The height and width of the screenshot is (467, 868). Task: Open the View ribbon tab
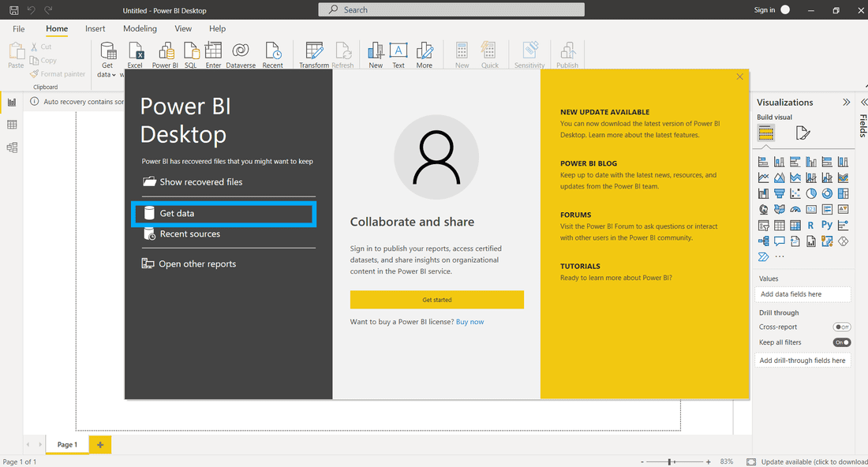[x=183, y=28]
